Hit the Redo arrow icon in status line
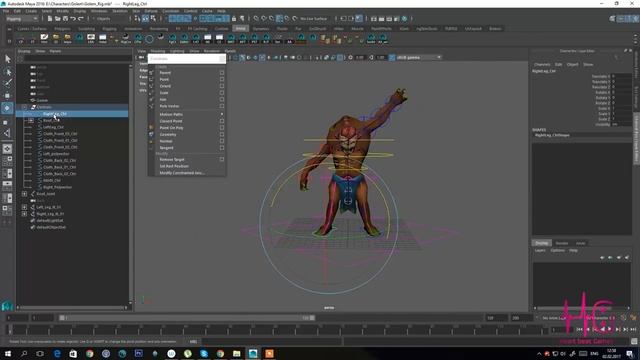The image size is (640, 360). point(80,19)
